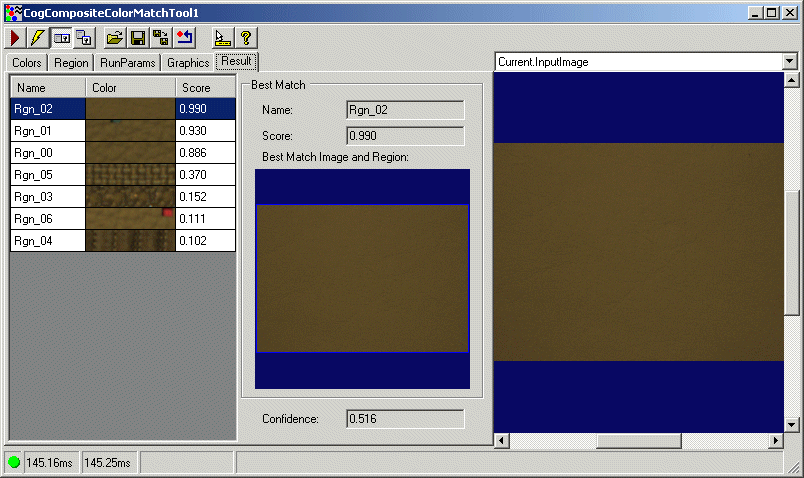The height and width of the screenshot is (478, 804).
Task: Open the Graphics tab
Action: tap(188, 63)
